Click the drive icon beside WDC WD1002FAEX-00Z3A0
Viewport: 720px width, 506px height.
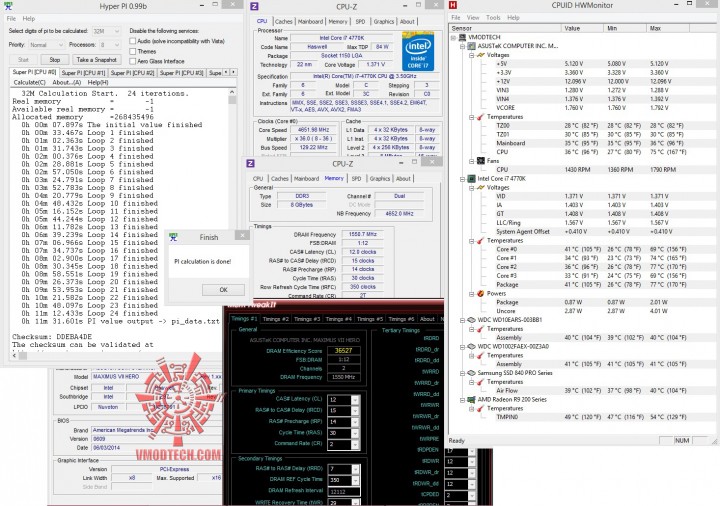click(x=472, y=347)
